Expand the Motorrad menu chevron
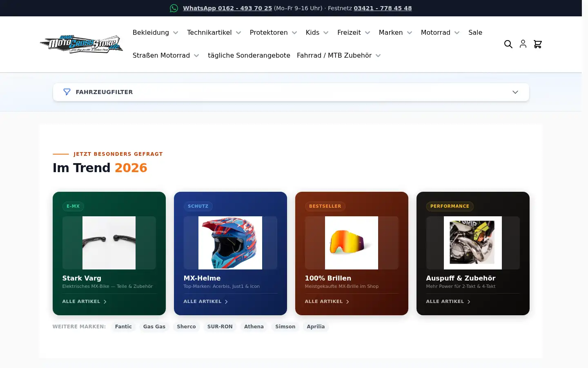 pyautogui.click(x=457, y=33)
